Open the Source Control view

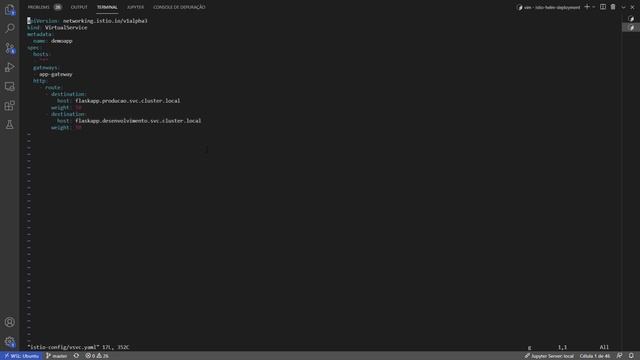click(9, 48)
